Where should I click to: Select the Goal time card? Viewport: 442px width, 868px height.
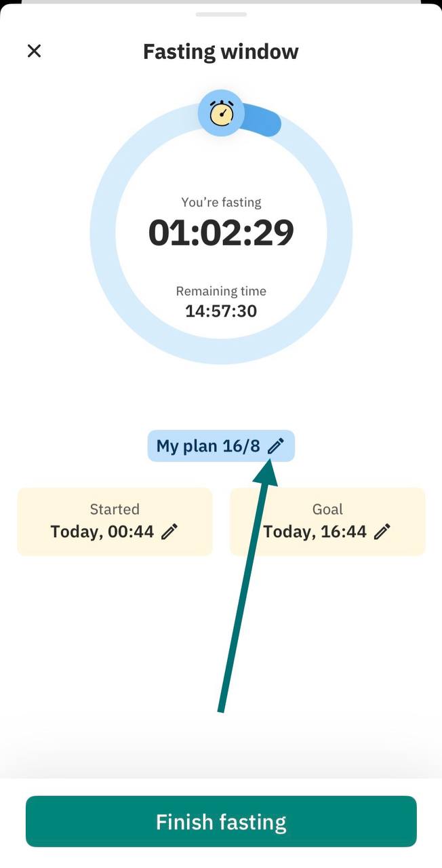(x=327, y=521)
